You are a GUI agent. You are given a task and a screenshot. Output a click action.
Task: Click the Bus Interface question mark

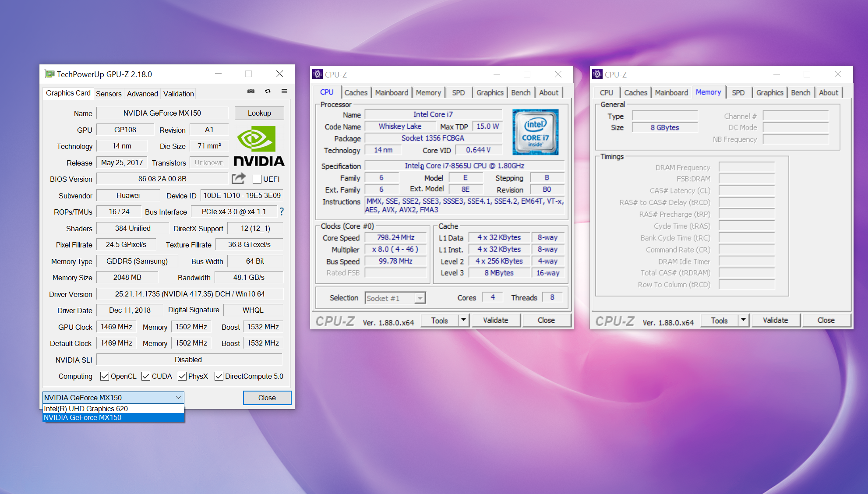click(x=282, y=212)
